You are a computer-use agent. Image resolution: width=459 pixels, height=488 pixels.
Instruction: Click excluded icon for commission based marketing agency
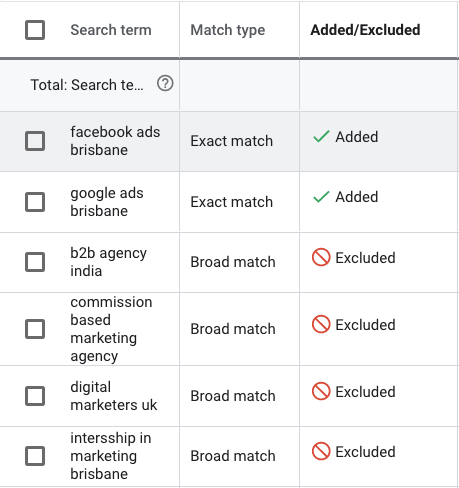tap(321, 324)
